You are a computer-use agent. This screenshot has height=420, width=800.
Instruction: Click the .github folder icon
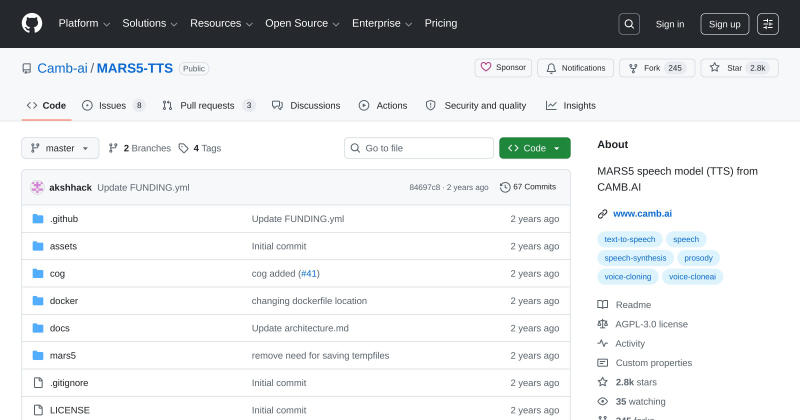[38, 219]
